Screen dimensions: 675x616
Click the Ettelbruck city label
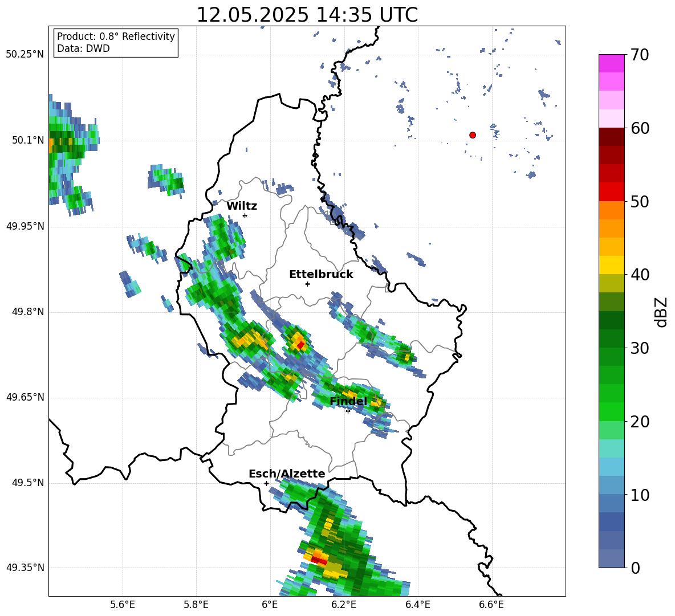(x=321, y=275)
